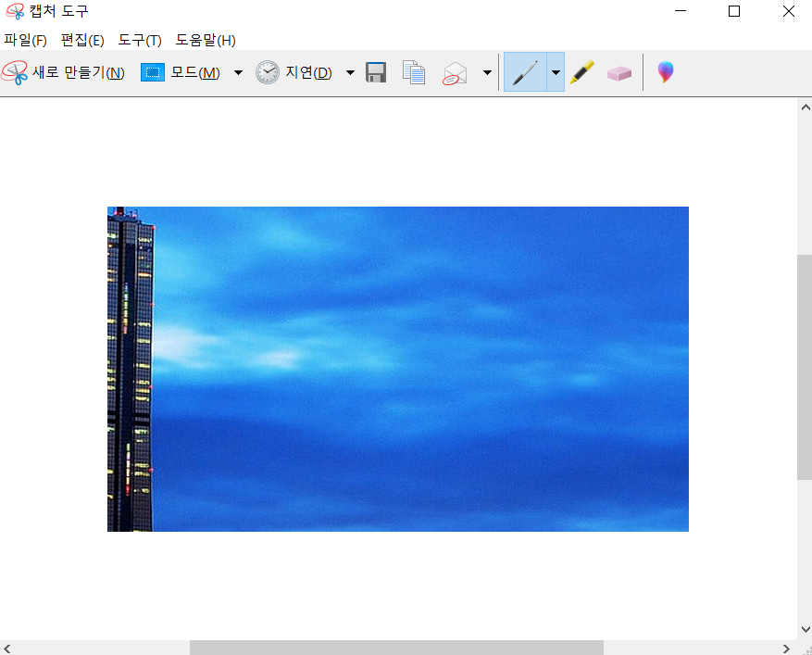Image resolution: width=812 pixels, height=655 pixels.
Task: Expand the pen options dropdown arrow
Action: [556, 72]
